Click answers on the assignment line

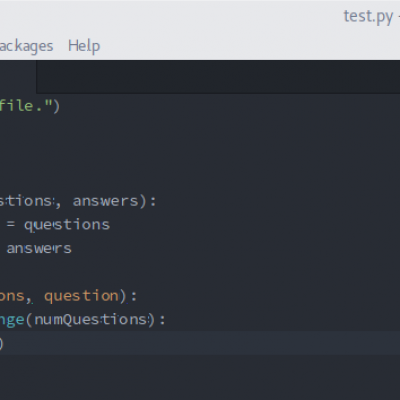pos(39,248)
